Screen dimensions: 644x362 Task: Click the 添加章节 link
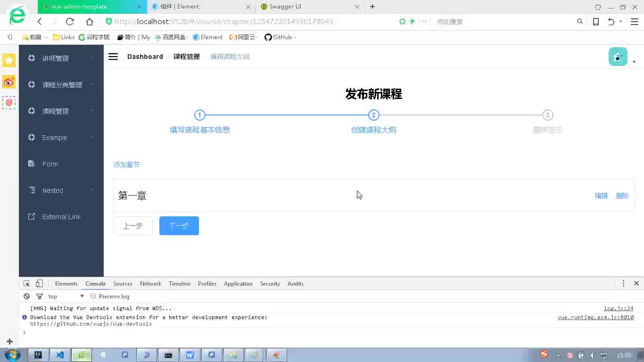tap(126, 165)
